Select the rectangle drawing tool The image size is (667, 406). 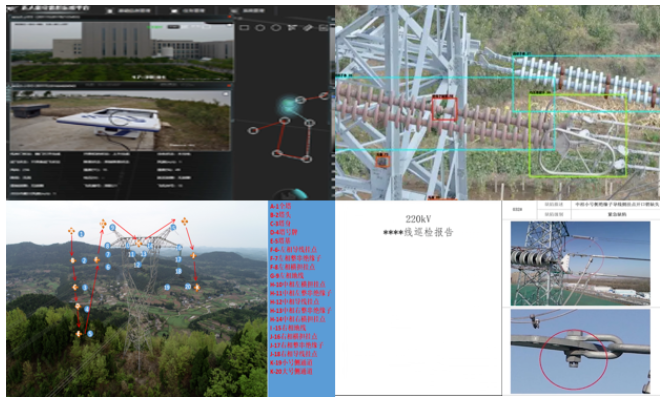pos(243,28)
